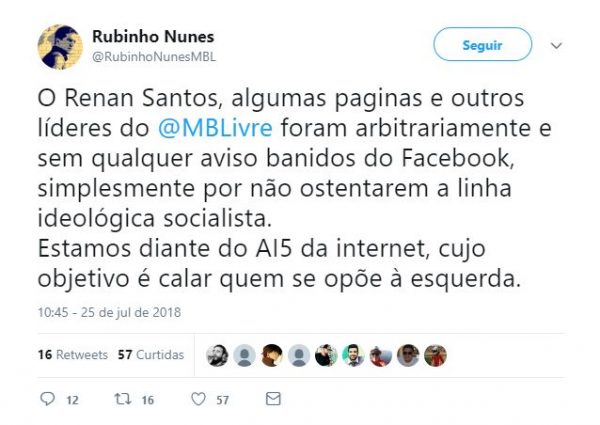The width and height of the screenshot is (600, 425).
Task: Open the @MBLivre mention link
Action: click(x=215, y=128)
